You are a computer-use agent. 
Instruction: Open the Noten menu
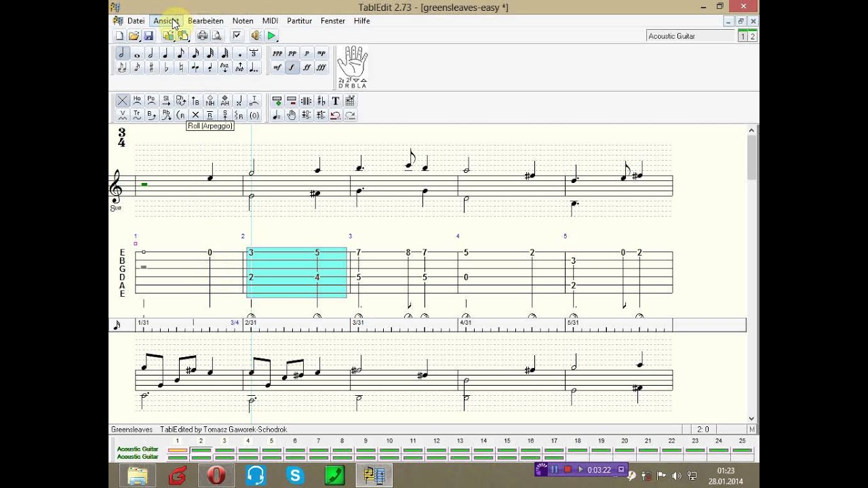(x=243, y=21)
